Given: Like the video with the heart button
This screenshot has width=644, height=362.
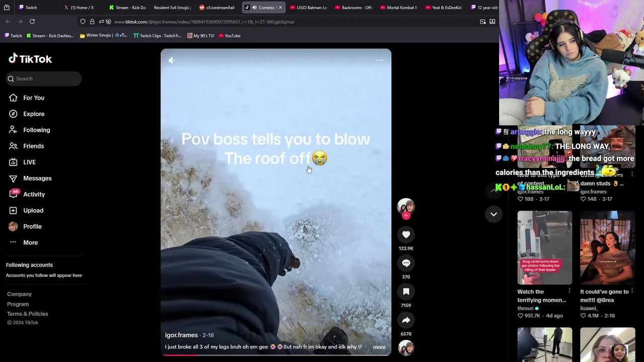Looking at the screenshot, I should (406, 234).
